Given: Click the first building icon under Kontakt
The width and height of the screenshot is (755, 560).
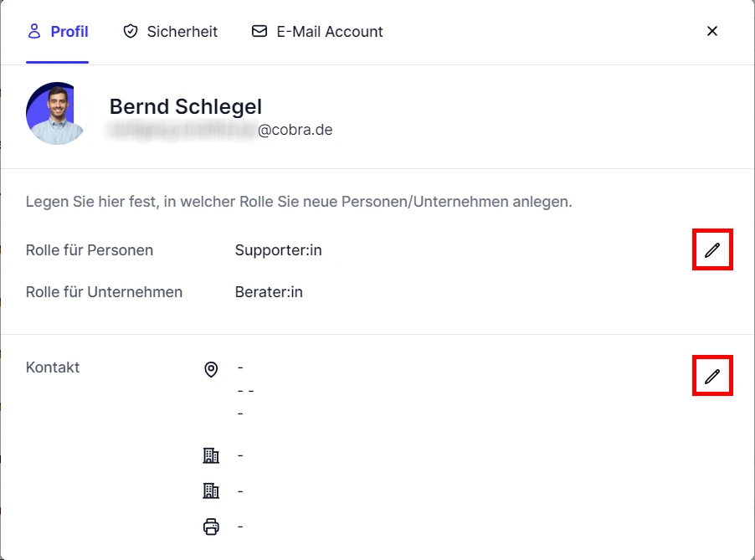Looking at the screenshot, I should click(211, 455).
